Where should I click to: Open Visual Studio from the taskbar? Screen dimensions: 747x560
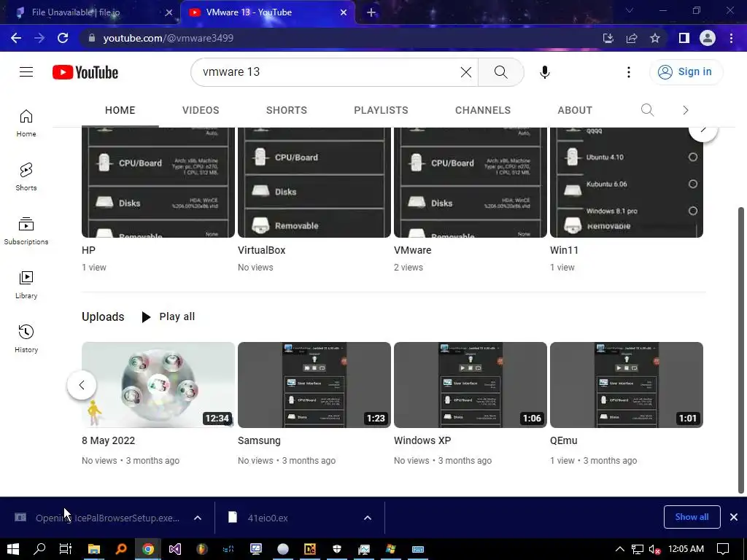coord(175,549)
